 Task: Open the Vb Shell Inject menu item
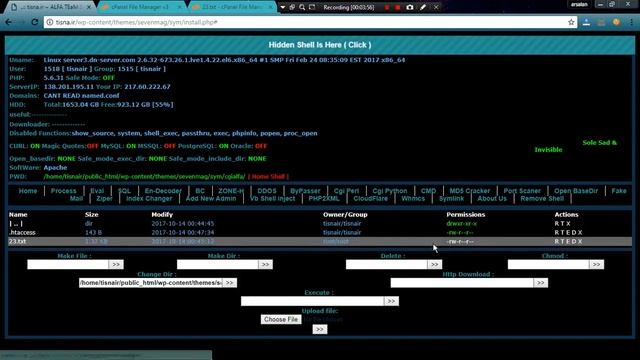point(272,198)
